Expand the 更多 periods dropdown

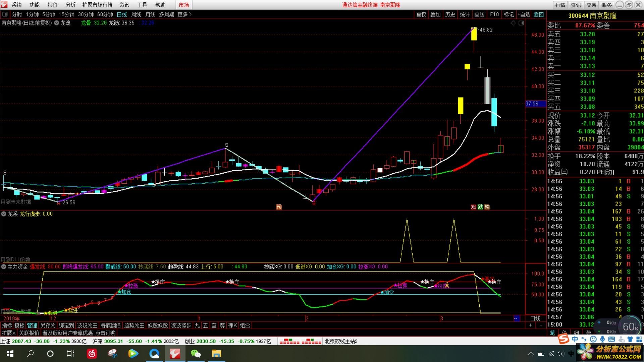pyautogui.click(x=184, y=14)
